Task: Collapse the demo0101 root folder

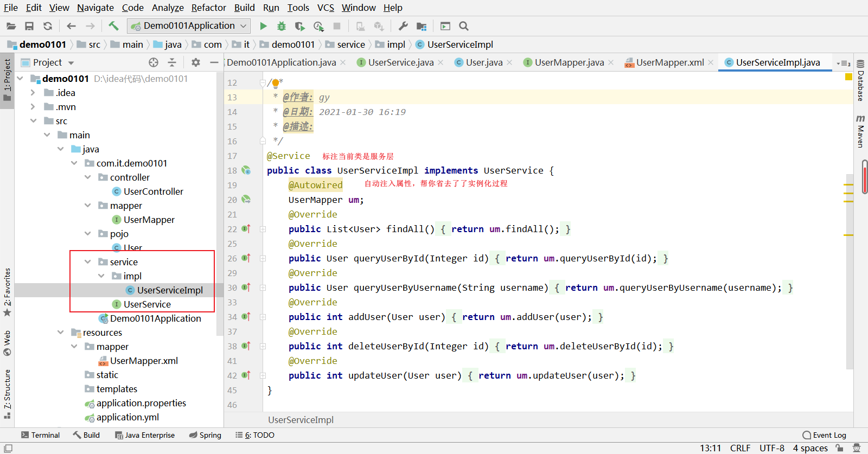Action: click(x=21, y=79)
